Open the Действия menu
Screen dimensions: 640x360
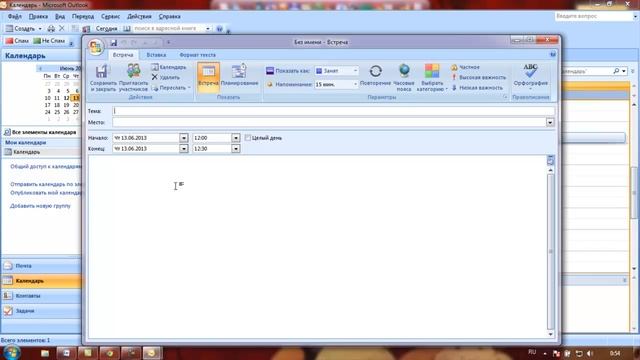pyautogui.click(x=139, y=16)
